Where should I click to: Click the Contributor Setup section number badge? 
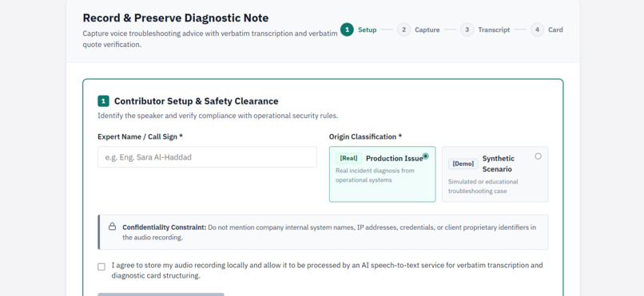click(x=104, y=101)
